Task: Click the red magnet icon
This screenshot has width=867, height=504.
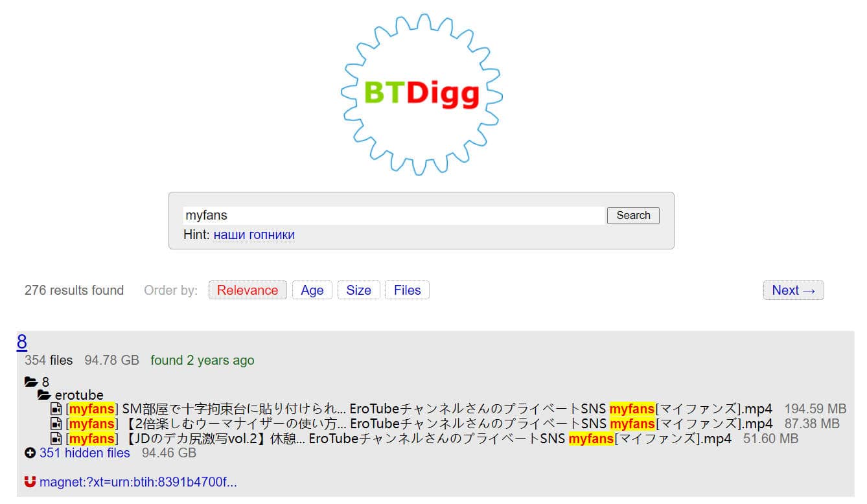Action: click(30, 482)
